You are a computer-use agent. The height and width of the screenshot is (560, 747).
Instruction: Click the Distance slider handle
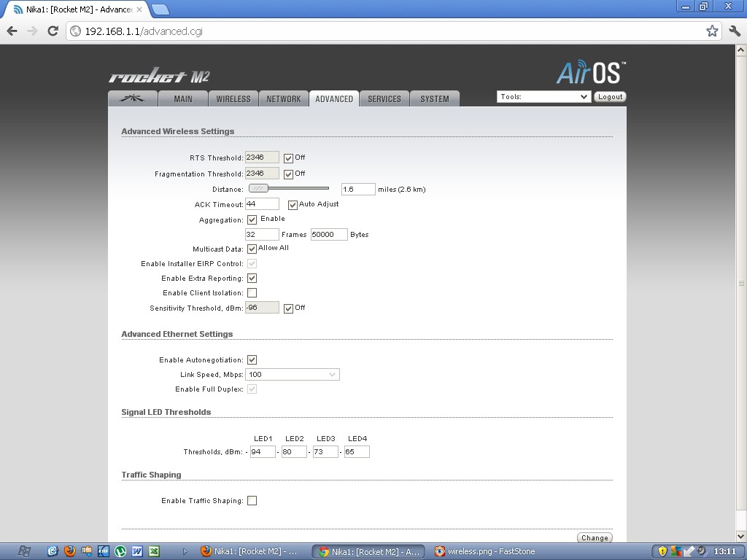tap(258, 189)
